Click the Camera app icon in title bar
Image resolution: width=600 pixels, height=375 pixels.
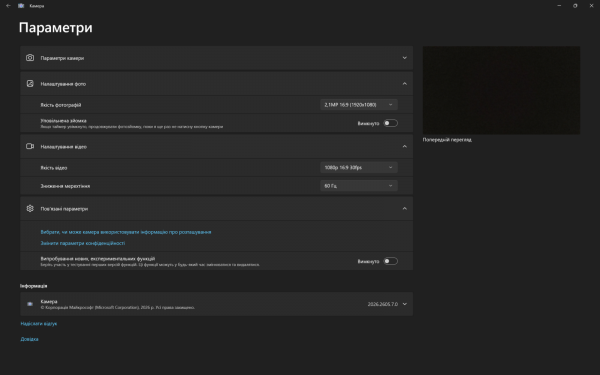[x=21, y=6]
